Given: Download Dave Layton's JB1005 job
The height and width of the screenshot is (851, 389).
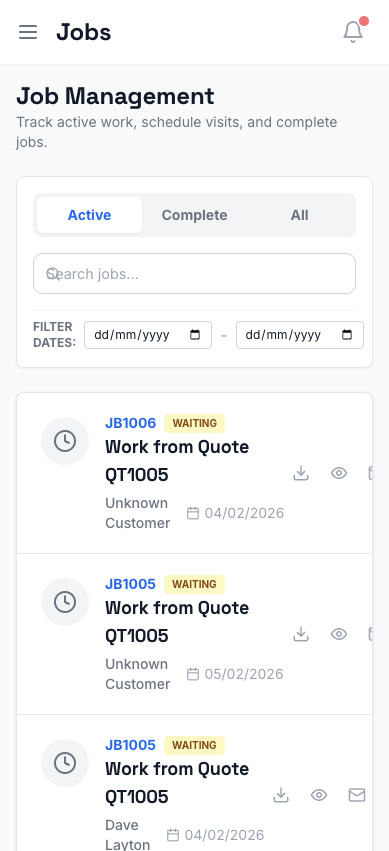Looking at the screenshot, I should pos(280,795).
